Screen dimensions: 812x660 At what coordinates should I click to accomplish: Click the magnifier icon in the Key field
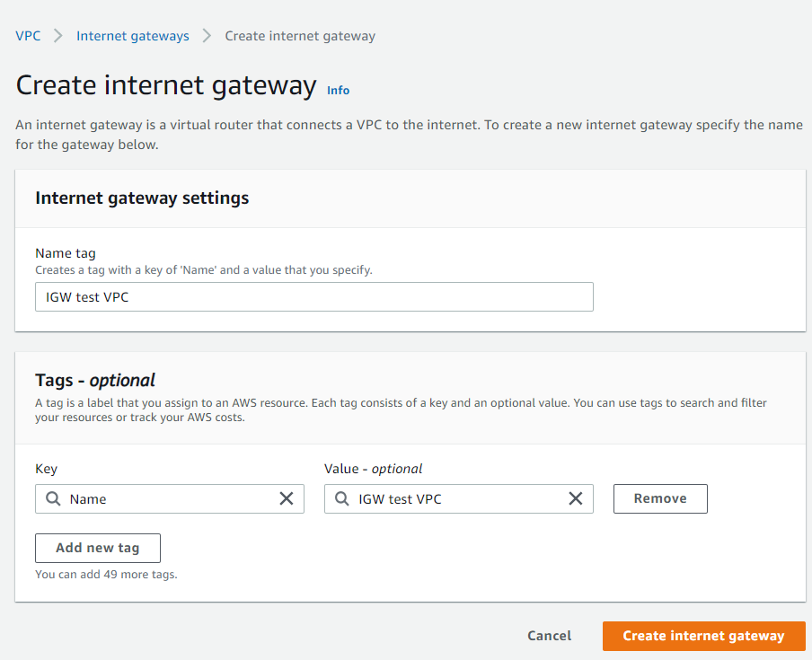pos(53,498)
